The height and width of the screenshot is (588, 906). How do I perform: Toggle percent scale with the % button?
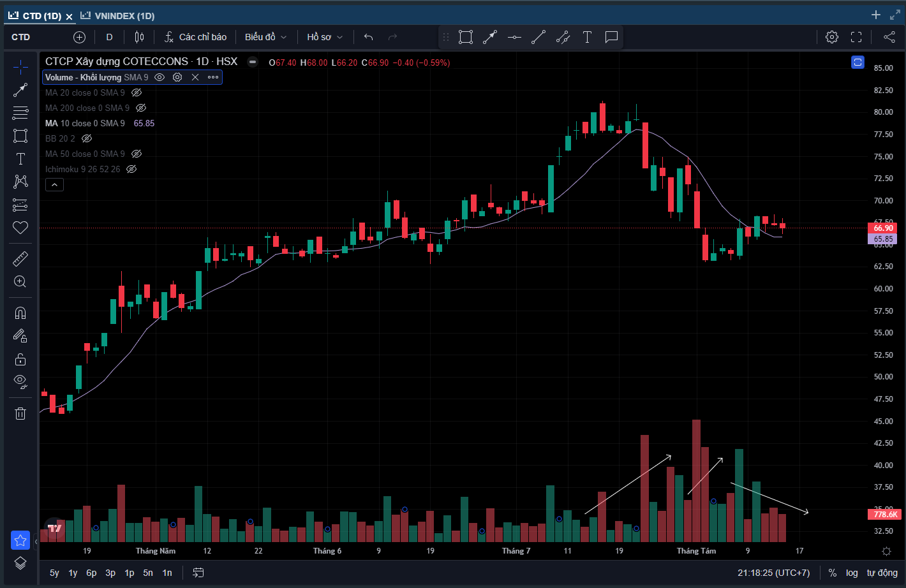tap(833, 573)
